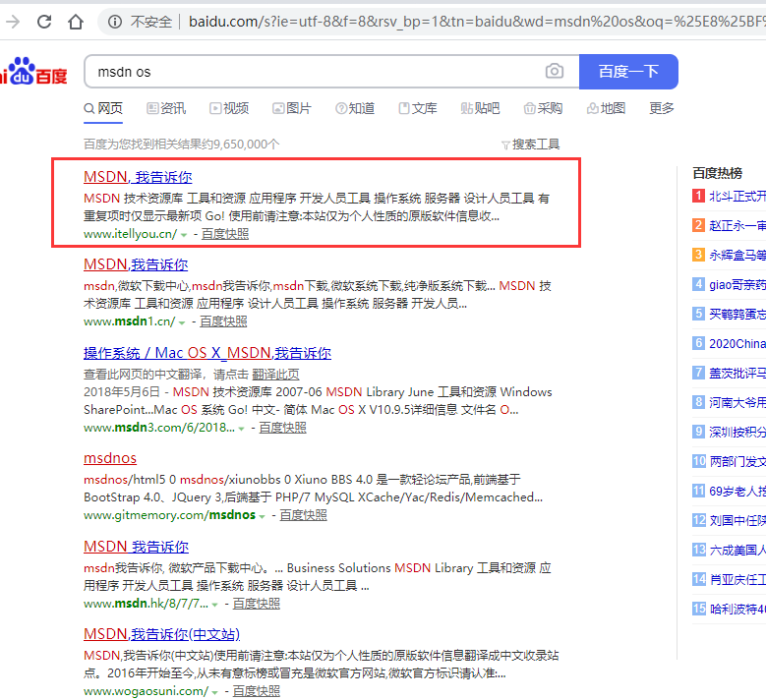Viewport: 766px width, 700px height.
Task: Expand dropdown arrow after www.itellyou.cn/
Action: 184,235
